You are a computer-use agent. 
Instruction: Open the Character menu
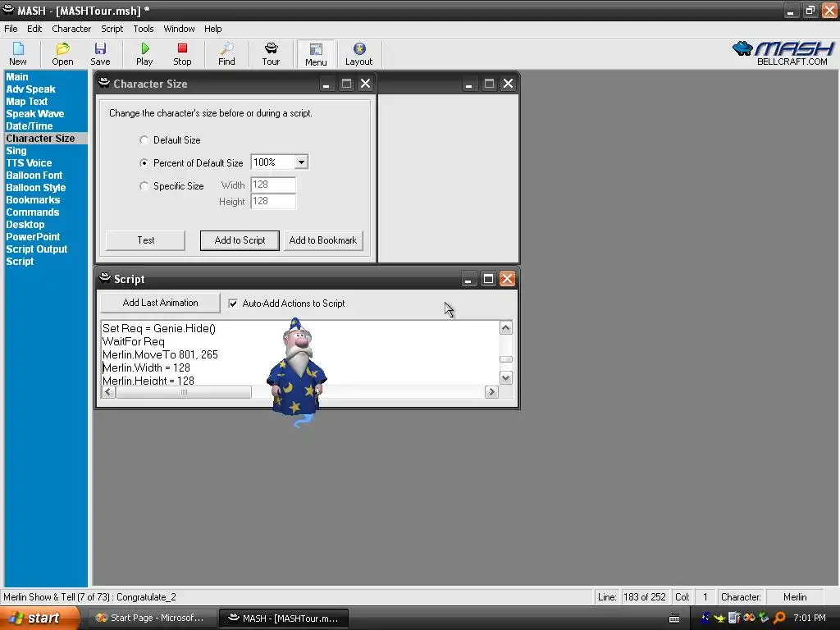(x=71, y=29)
